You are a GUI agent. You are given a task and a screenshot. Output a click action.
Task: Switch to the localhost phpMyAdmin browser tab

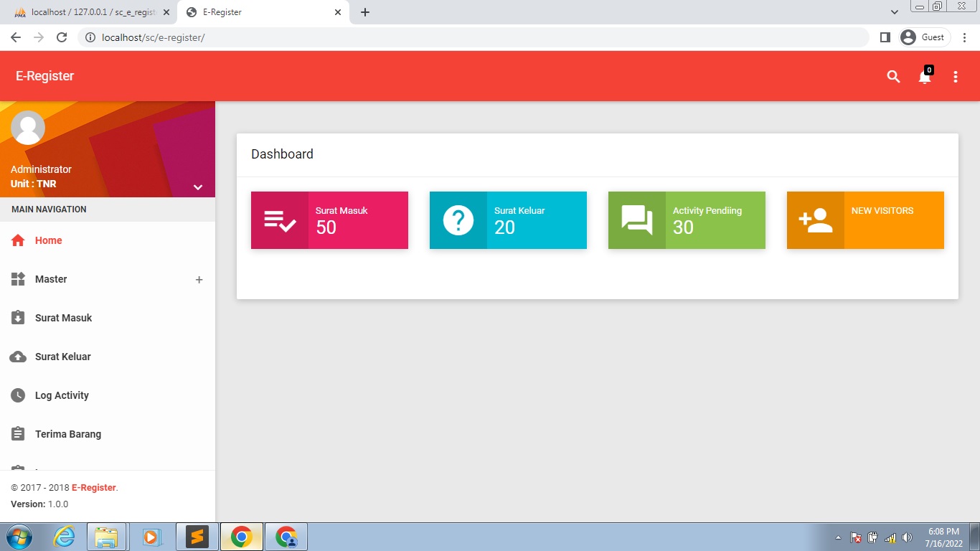pos(90,12)
